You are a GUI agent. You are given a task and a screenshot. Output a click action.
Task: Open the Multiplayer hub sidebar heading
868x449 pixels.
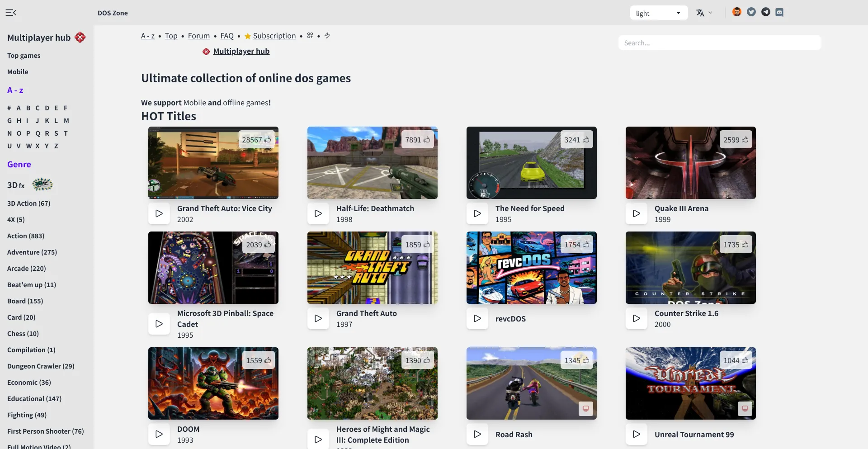click(x=39, y=38)
